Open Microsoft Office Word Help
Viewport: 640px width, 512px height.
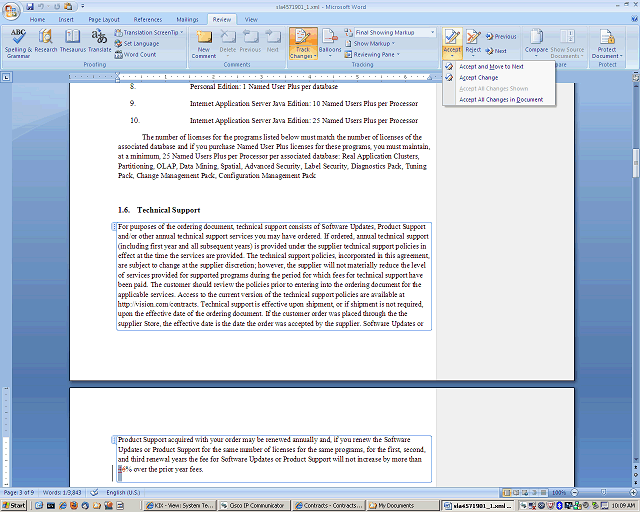(x=634, y=19)
